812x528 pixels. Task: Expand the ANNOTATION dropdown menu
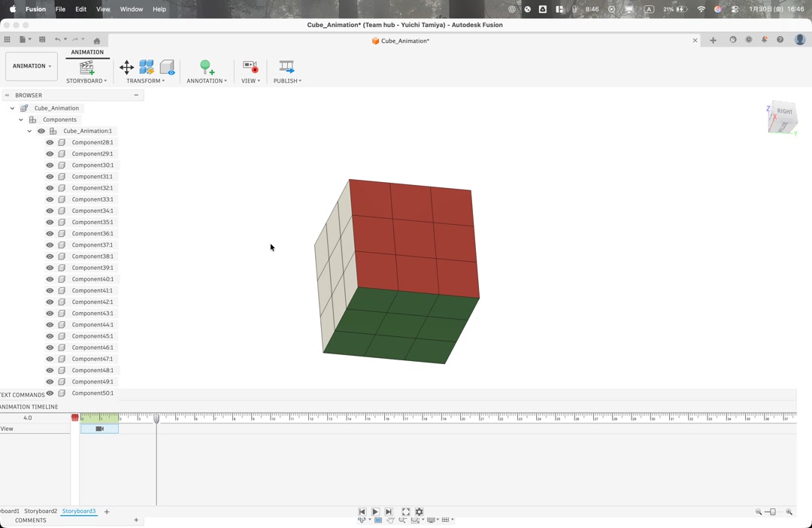pyautogui.click(x=207, y=80)
